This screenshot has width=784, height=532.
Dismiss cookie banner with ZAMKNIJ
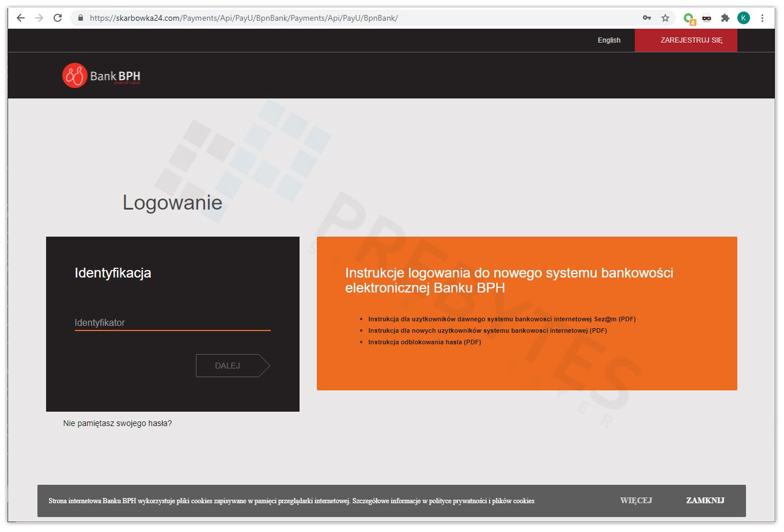click(x=705, y=500)
